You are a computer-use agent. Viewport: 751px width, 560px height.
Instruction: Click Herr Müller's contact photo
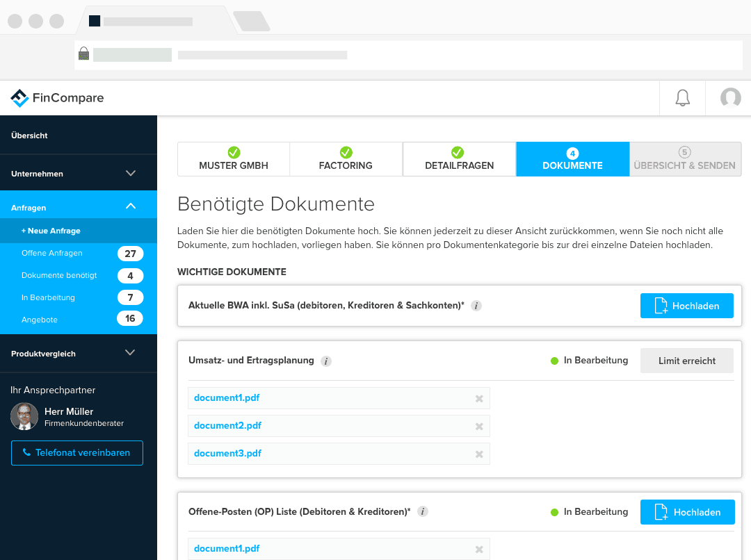pyautogui.click(x=24, y=416)
